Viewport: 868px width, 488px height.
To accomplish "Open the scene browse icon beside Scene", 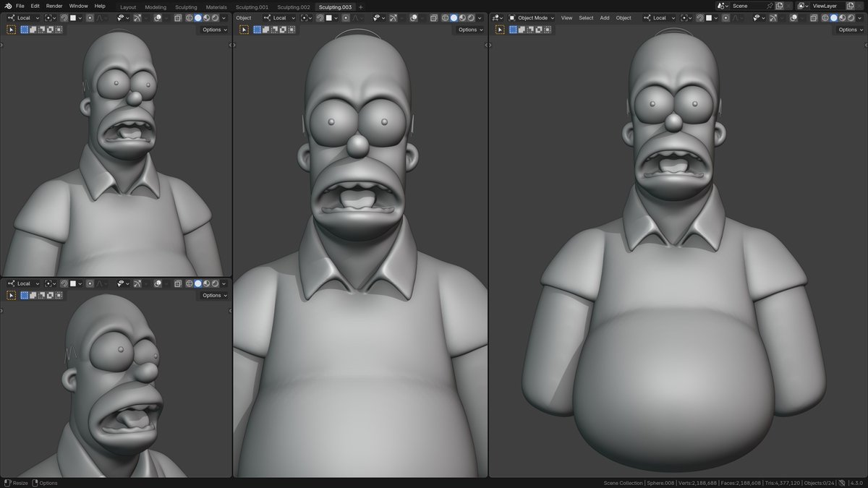I will pyautogui.click(x=723, y=6).
